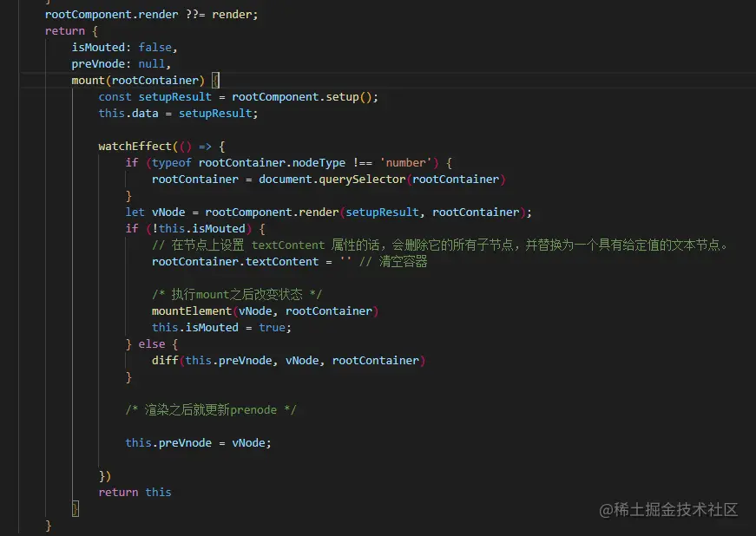
Task: Click the 'this.preVnode = vNode;' line
Action: pyautogui.click(x=198, y=442)
